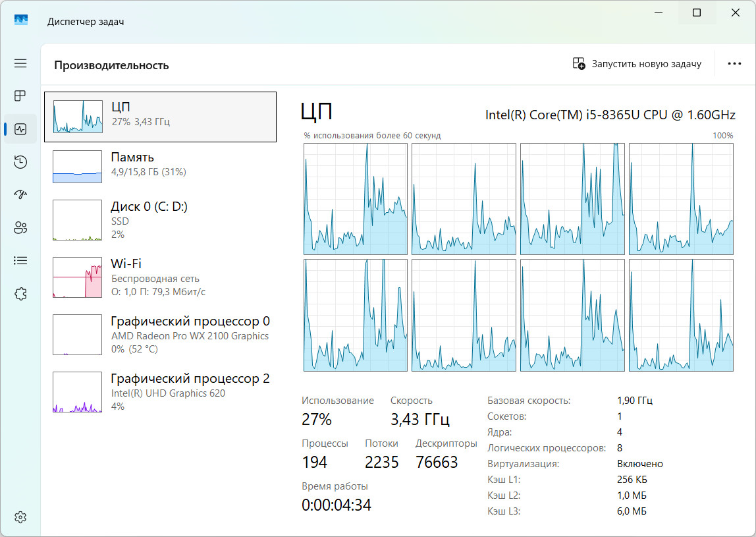Click the 194 Процессы count
Screen dimensions: 756x537
pyautogui.click(x=314, y=463)
